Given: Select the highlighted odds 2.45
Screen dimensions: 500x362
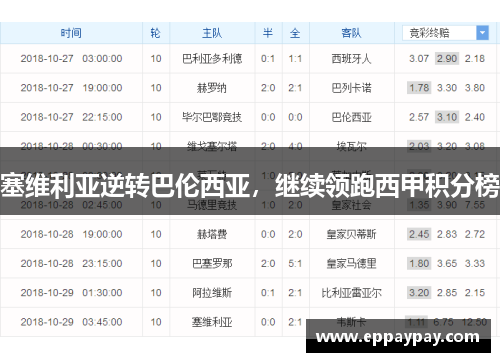Looking at the screenshot, I should point(419,234).
